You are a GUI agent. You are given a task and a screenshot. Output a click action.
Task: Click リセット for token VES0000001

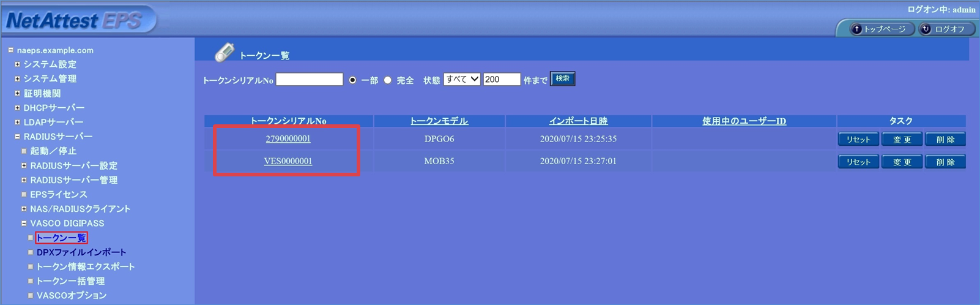(858, 162)
